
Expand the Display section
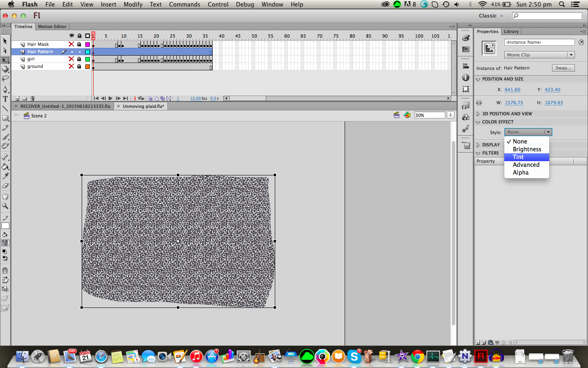pos(478,145)
